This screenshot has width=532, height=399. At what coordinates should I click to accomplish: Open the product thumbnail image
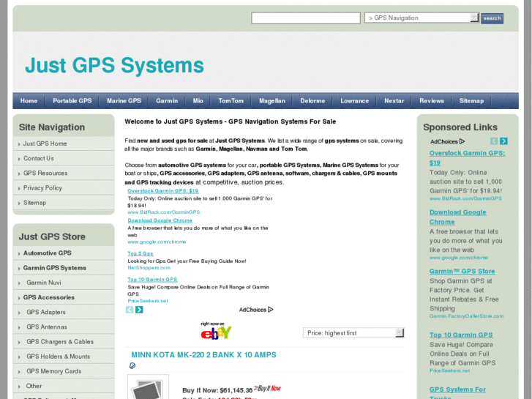(148, 387)
